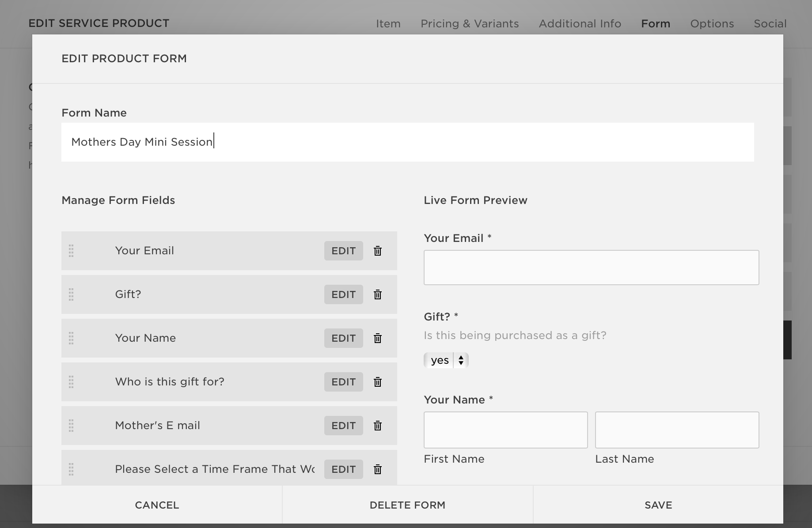Click the 'Live Form Preview' heading

click(475, 200)
